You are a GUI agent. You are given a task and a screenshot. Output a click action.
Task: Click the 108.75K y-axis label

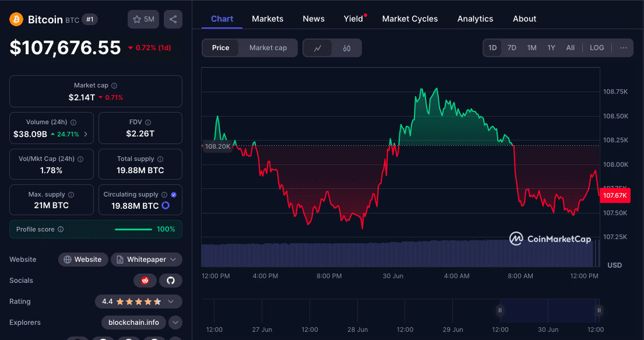pyautogui.click(x=615, y=92)
